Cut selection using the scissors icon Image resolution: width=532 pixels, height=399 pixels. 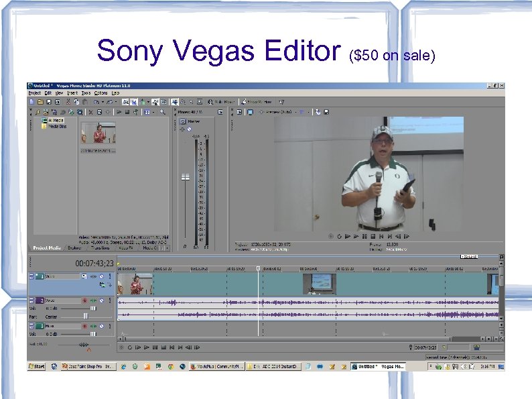click(68, 102)
